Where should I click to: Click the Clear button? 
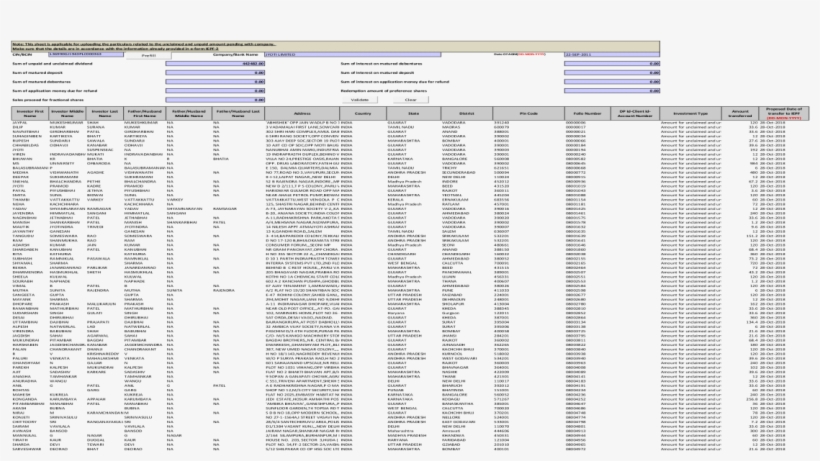tap(411, 100)
